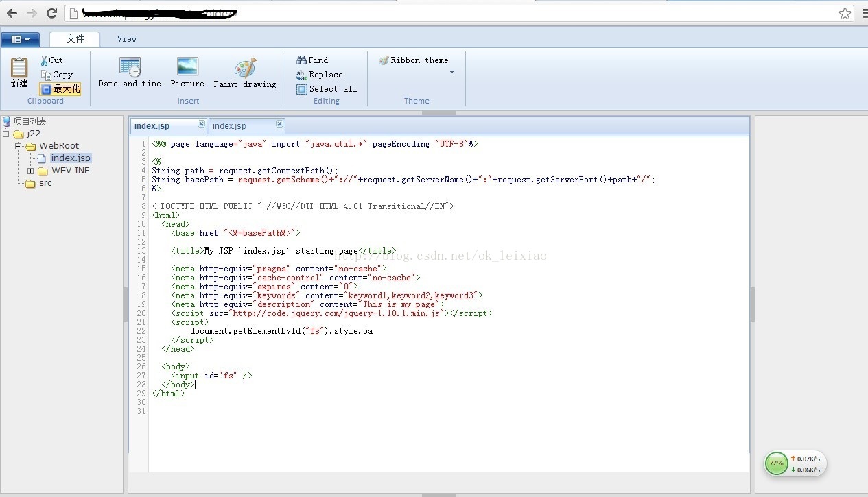This screenshot has width=868, height=497.
Task: Select the src folder
Action: [45, 183]
